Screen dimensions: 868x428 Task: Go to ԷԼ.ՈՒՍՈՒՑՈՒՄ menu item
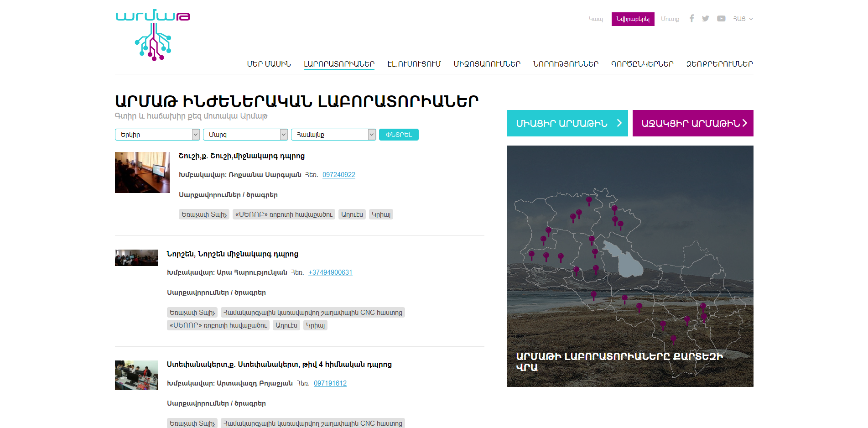(414, 64)
